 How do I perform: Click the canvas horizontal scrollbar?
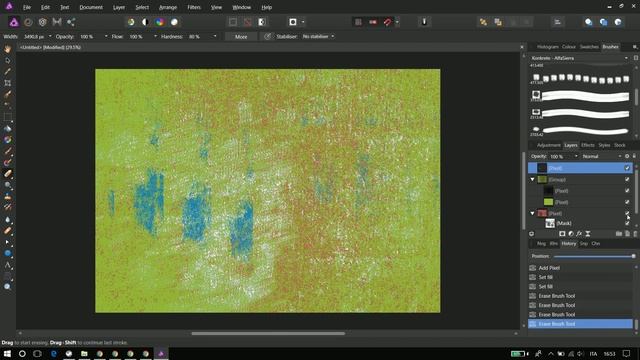(x=268, y=333)
